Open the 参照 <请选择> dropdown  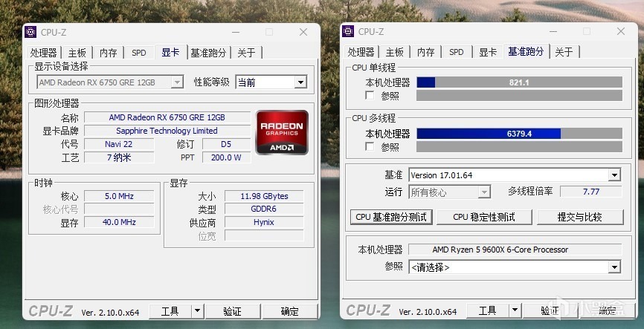pos(514,267)
